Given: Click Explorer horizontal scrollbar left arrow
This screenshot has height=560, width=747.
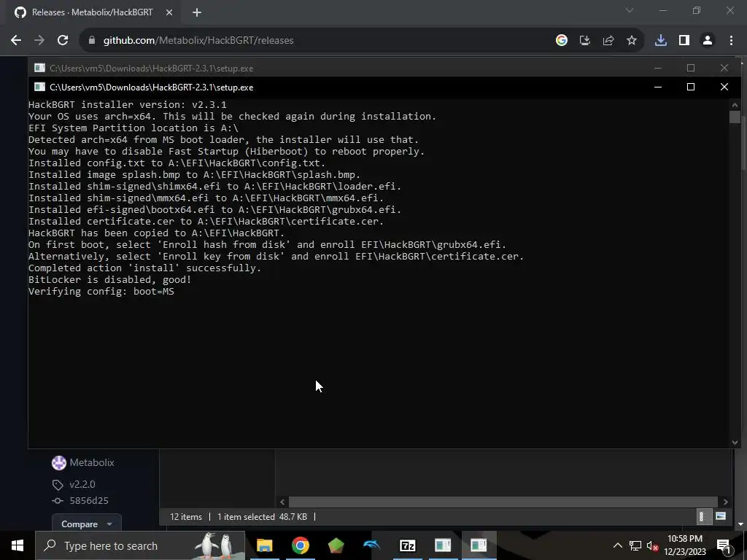Looking at the screenshot, I should click(282, 502).
